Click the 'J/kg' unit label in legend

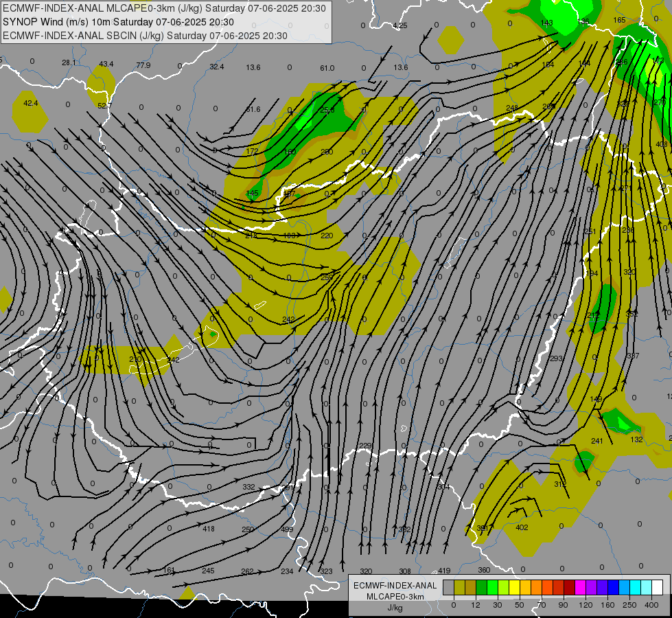395,608
